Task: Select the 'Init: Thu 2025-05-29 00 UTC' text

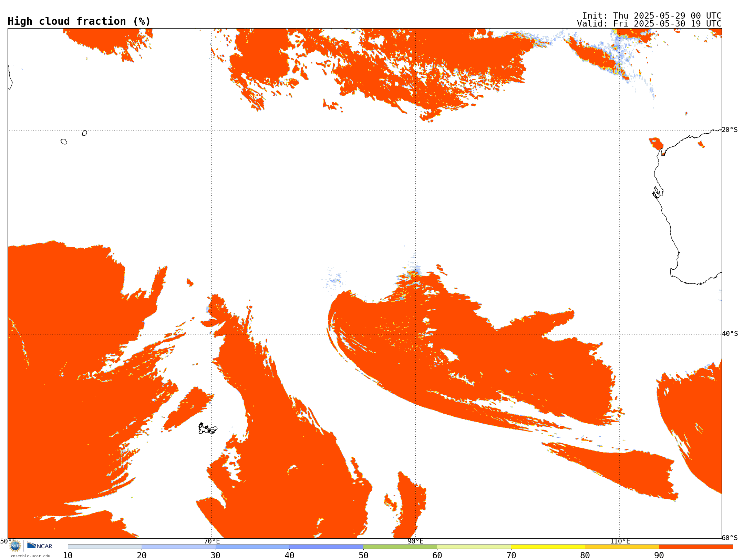Action: click(652, 16)
